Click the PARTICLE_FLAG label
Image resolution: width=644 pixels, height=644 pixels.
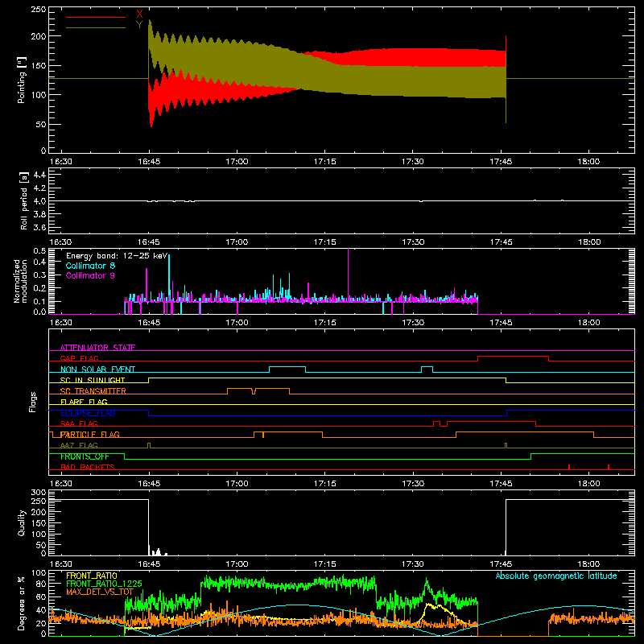[90, 434]
